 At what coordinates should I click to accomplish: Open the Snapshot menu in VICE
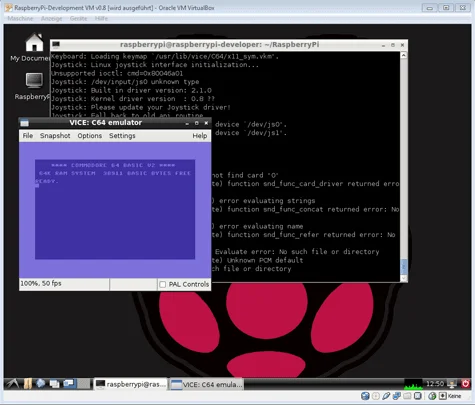(x=55, y=136)
